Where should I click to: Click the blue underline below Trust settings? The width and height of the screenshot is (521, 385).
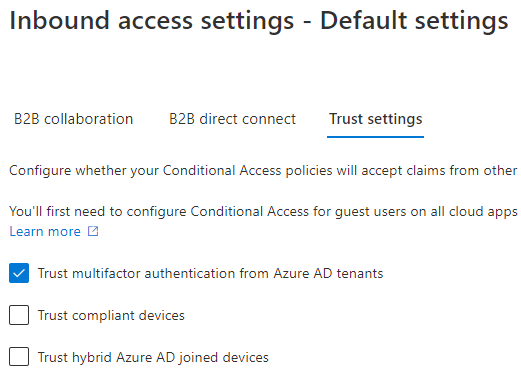[x=375, y=137]
